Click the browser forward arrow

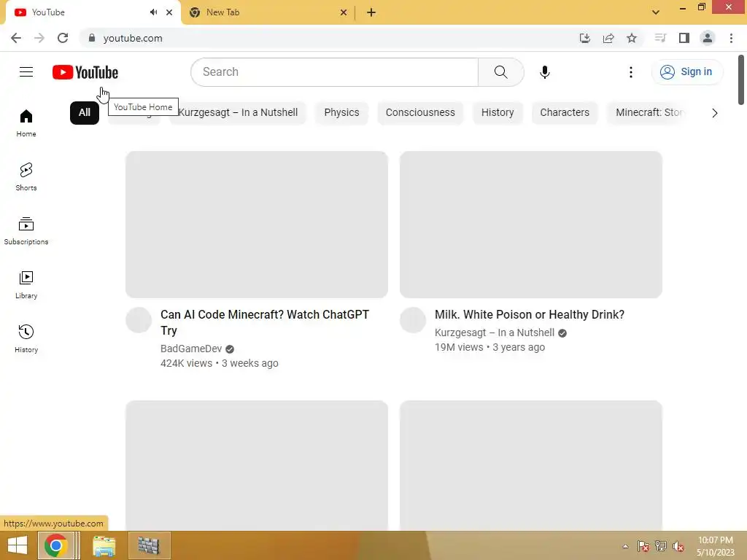pyautogui.click(x=39, y=38)
